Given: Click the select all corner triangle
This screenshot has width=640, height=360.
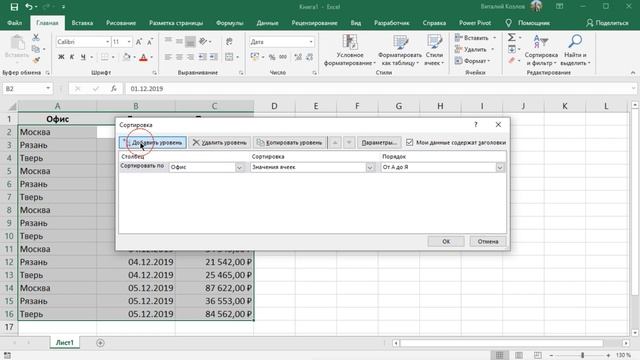Looking at the screenshot, I should coord(12,107).
